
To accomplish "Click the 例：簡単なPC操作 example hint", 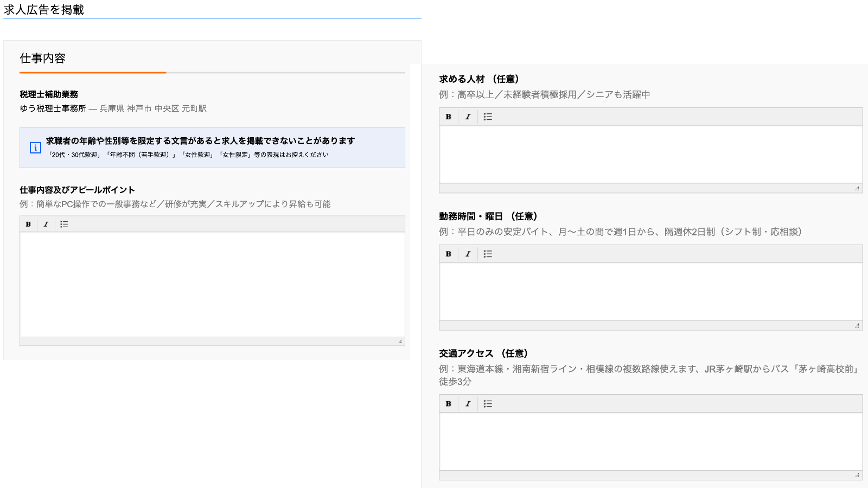I will 175,204.
